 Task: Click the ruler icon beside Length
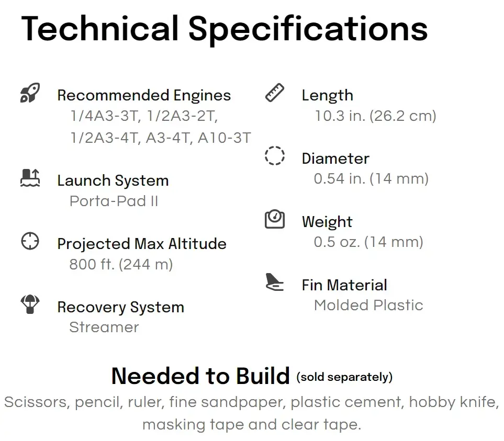pyautogui.click(x=274, y=93)
